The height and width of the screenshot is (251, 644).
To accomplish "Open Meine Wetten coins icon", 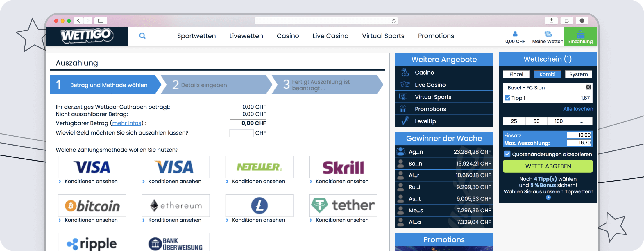I will coord(548,34).
